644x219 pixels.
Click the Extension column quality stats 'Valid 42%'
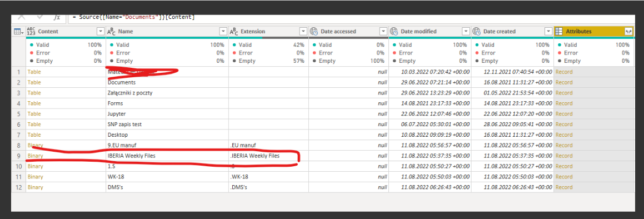(x=269, y=45)
